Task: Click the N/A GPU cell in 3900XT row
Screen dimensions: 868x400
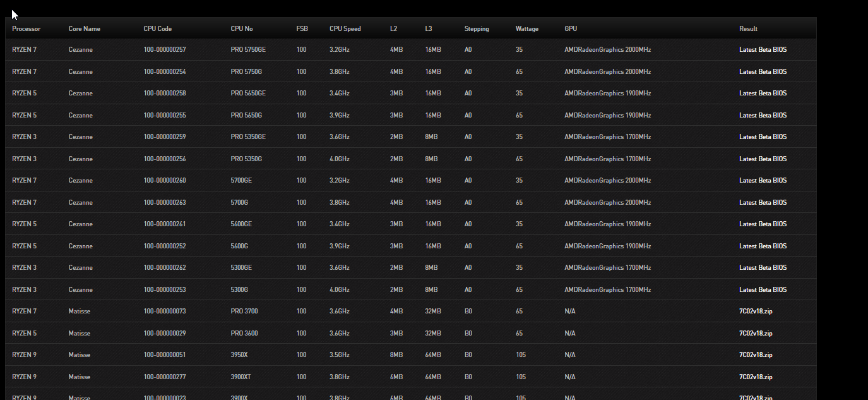Action: (x=570, y=377)
